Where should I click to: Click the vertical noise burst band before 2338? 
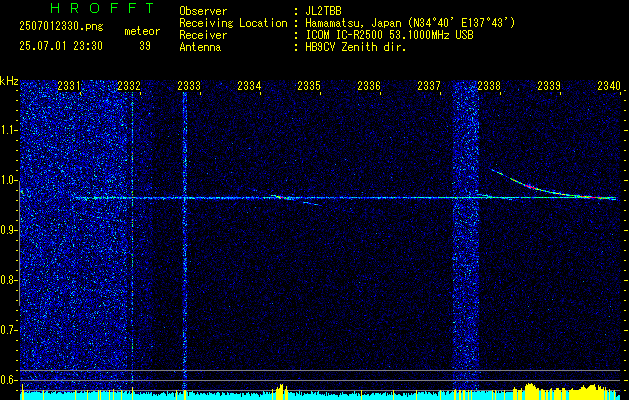(466, 235)
